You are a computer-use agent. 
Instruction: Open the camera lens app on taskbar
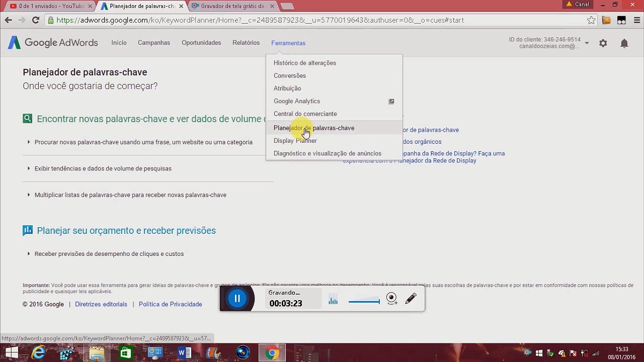coord(243,353)
